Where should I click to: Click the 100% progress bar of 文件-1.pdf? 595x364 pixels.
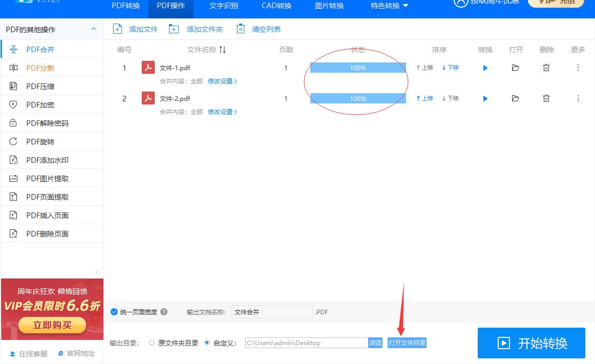(x=358, y=68)
